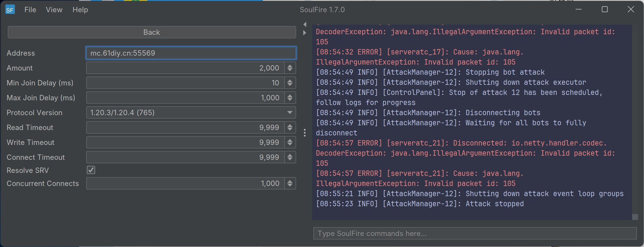Image resolution: width=644 pixels, height=247 pixels.
Task: Increase Write Timeout spinner arrow
Action: (290, 140)
